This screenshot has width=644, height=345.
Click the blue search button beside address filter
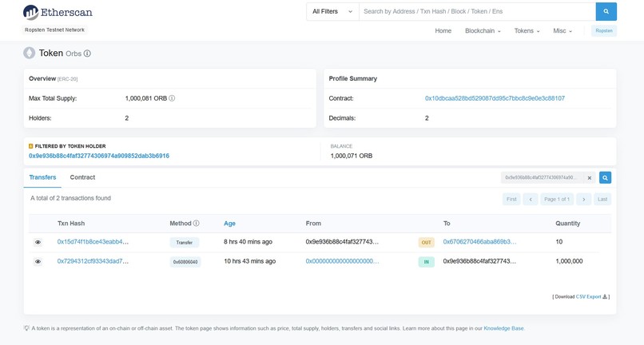[x=605, y=177]
